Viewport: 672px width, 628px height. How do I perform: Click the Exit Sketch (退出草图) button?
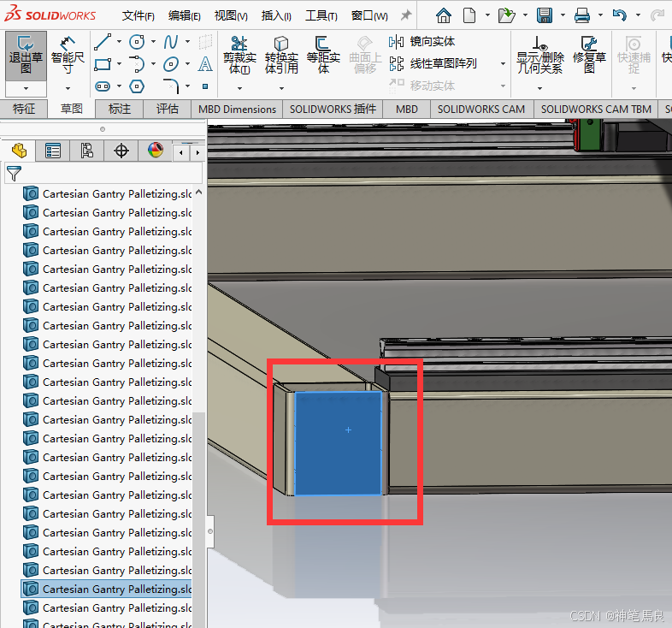(x=26, y=56)
